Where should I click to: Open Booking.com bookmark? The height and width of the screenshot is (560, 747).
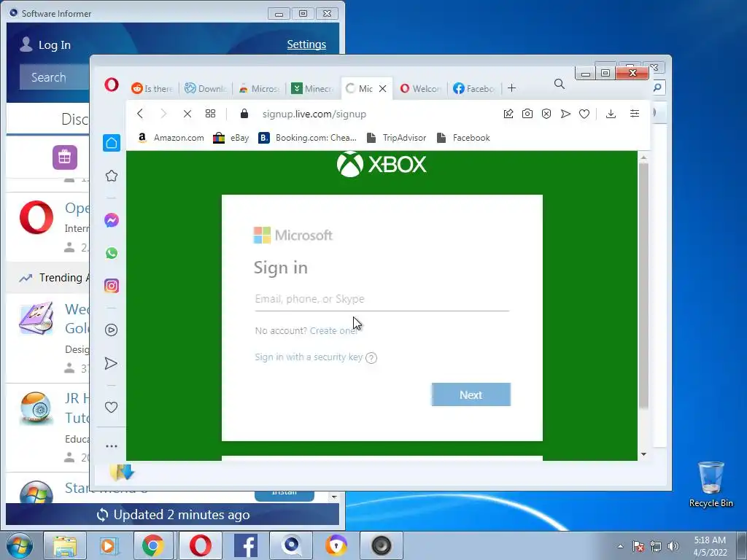click(x=307, y=138)
